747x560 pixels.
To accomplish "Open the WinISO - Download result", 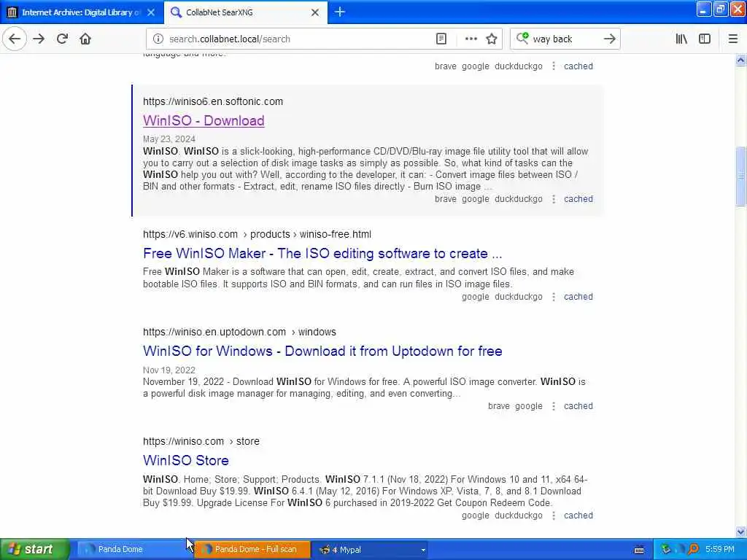I will point(204,120).
